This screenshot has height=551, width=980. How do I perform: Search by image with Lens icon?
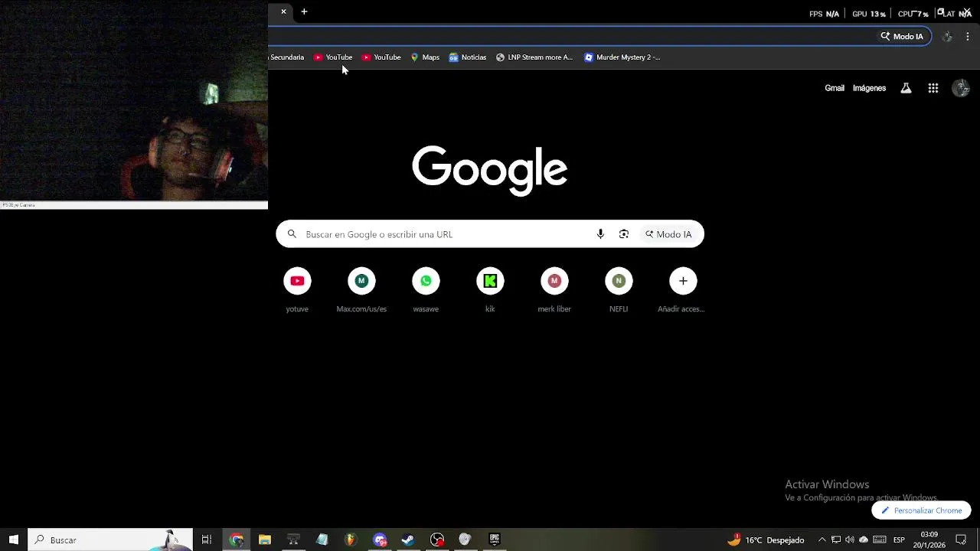pos(624,234)
